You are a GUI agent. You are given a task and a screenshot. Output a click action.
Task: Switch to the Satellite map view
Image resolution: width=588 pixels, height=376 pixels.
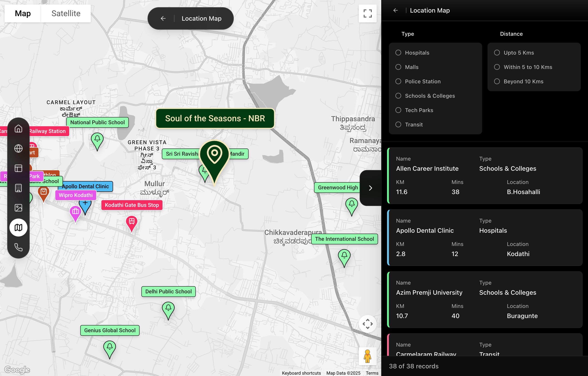tap(65, 13)
